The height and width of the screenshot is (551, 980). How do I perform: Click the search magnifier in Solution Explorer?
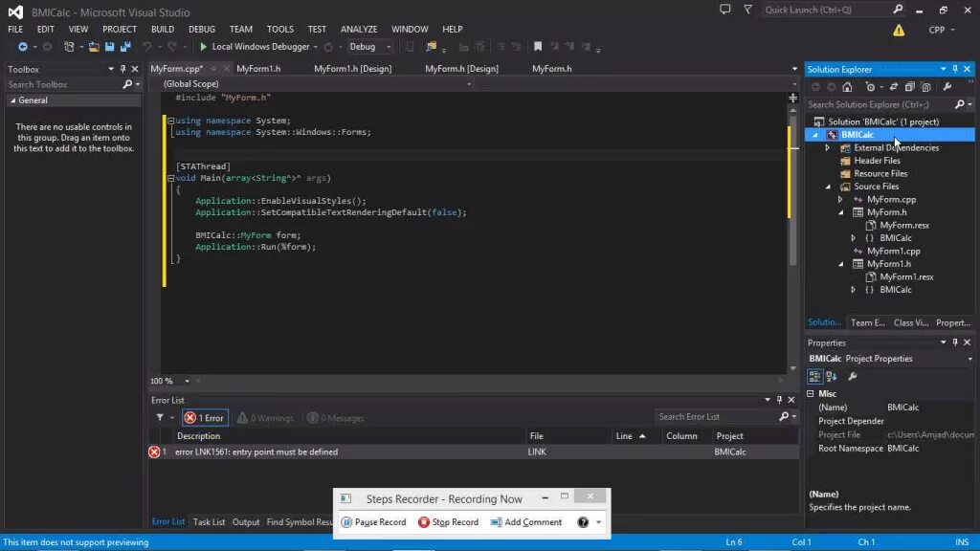pos(959,104)
